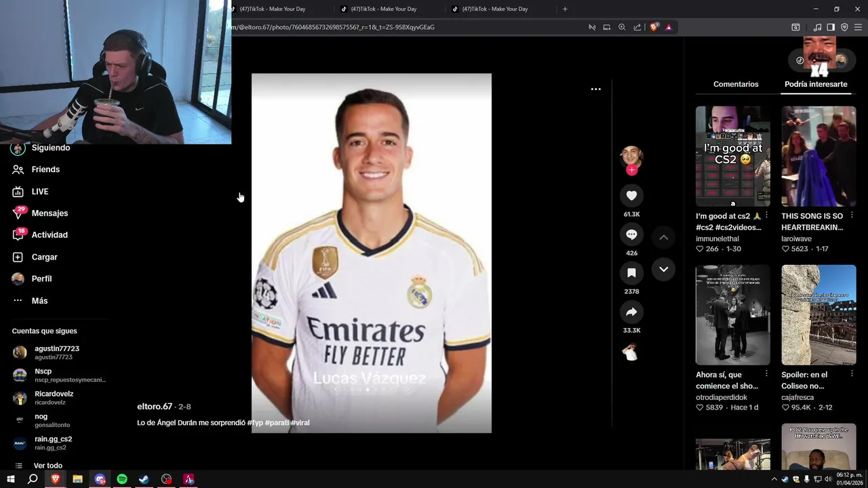The image size is (868, 488).
Task: Open the sound disc icon below share
Action: click(x=631, y=352)
